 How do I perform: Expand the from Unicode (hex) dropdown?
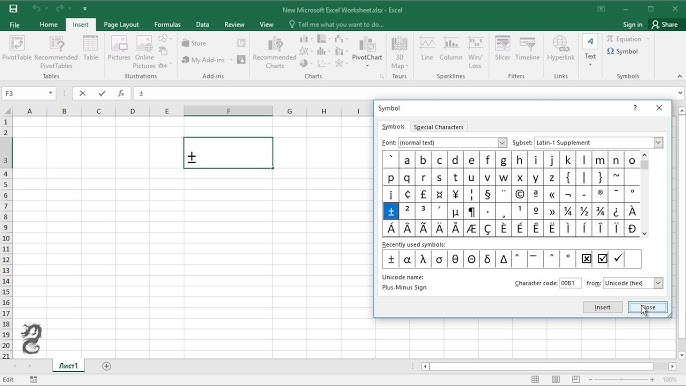tap(658, 283)
